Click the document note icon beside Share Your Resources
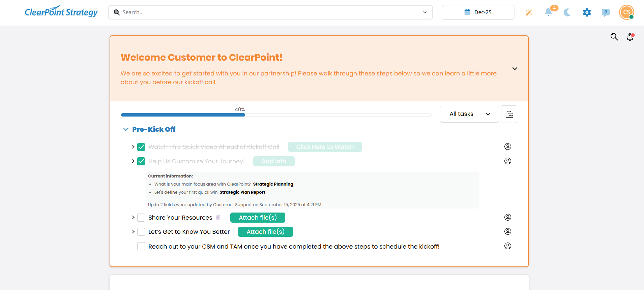This screenshot has height=290, width=644. click(x=218, y=218)
